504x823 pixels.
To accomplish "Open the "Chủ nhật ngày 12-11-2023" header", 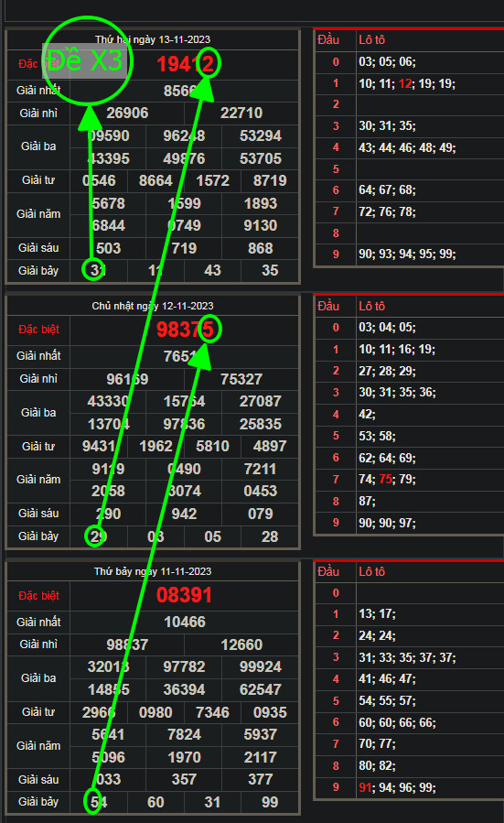I will click(x=153, y=306).
